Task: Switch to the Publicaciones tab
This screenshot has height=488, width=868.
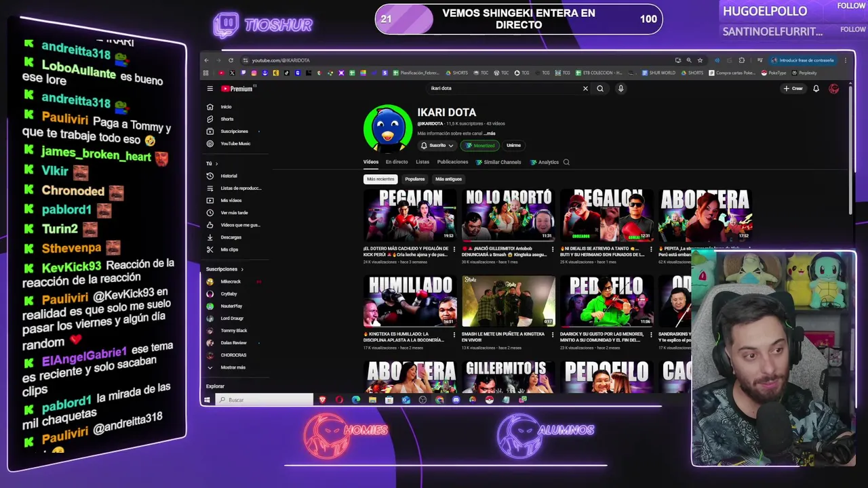Action: [x=452, y=163]
